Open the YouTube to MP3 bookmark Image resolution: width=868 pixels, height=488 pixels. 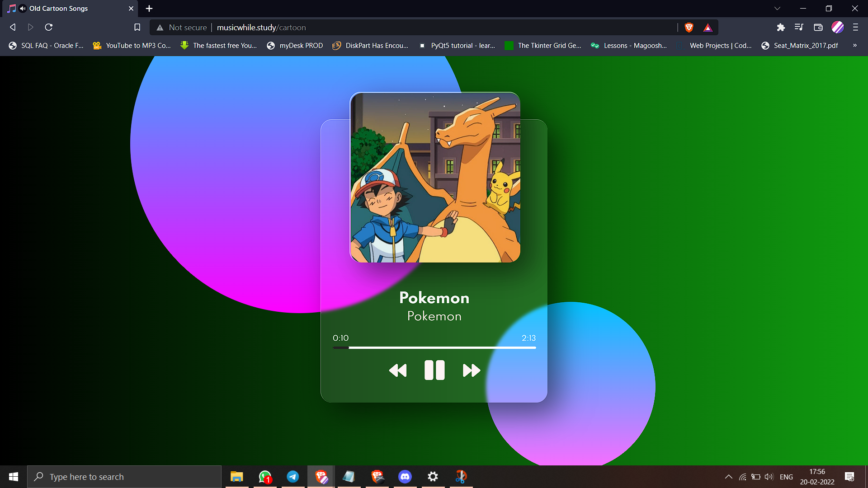click(x=132, y=46)
